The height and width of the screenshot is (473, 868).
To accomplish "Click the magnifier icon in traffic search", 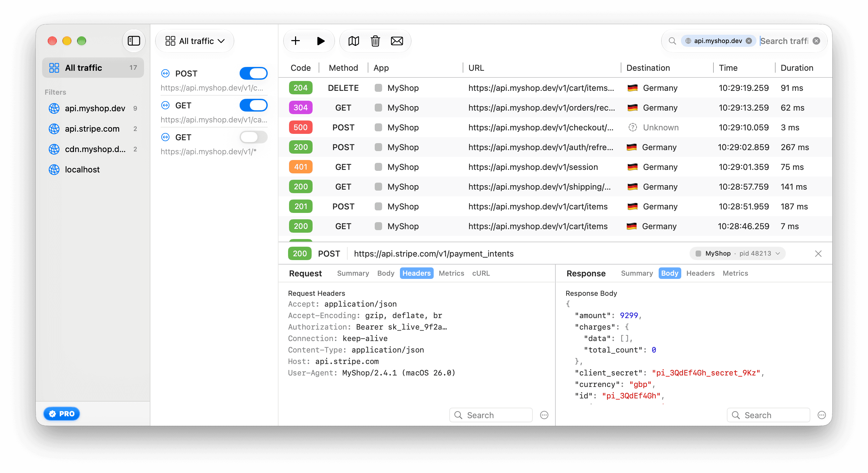I will click(672, 41).
